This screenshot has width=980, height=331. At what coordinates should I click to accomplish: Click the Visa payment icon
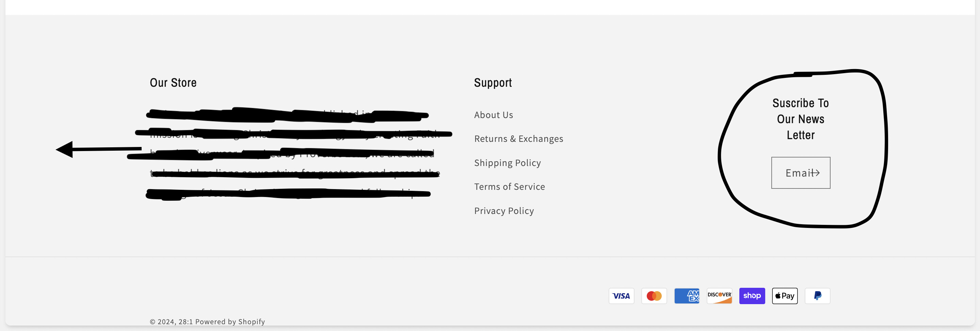pos(621,296)
